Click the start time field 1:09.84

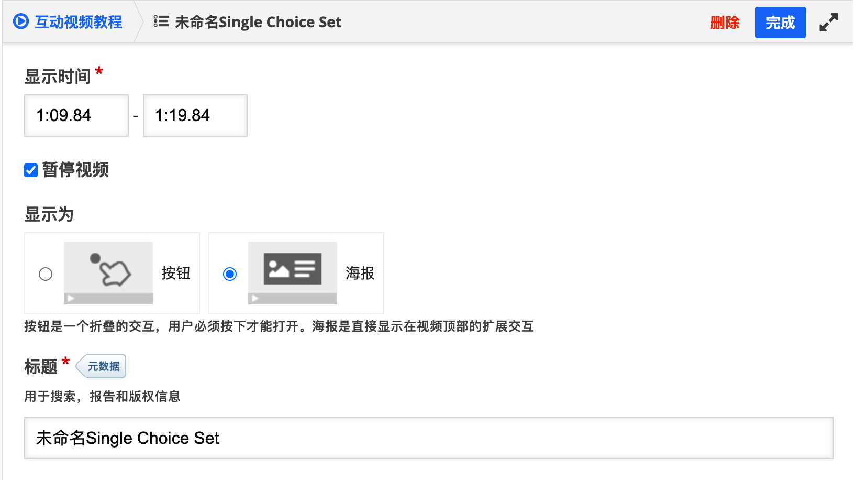(76, 115)
